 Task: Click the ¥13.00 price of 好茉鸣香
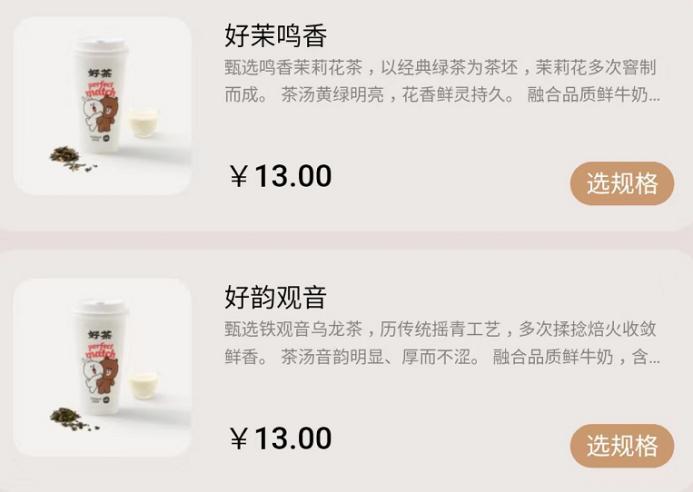(281, 176)
